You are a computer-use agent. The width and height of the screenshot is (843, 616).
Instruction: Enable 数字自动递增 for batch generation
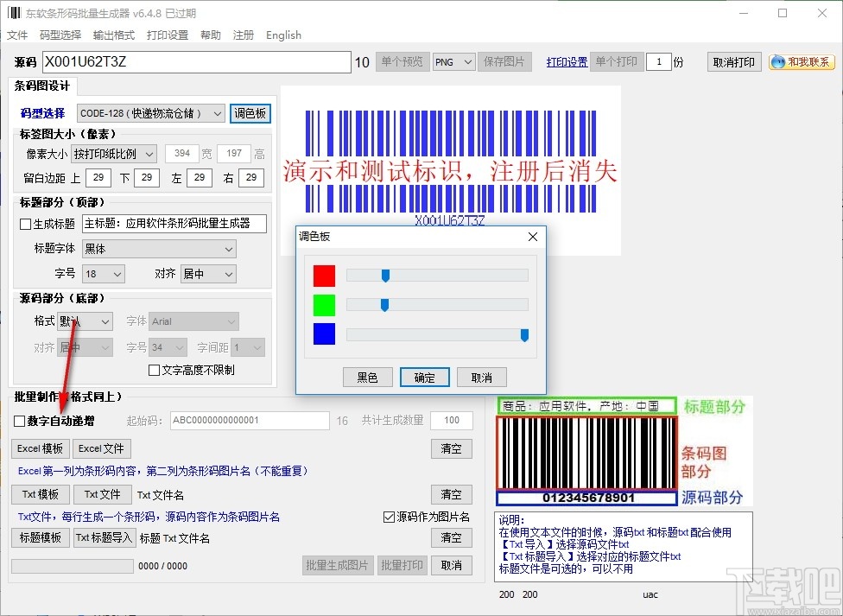click(18, 420)
